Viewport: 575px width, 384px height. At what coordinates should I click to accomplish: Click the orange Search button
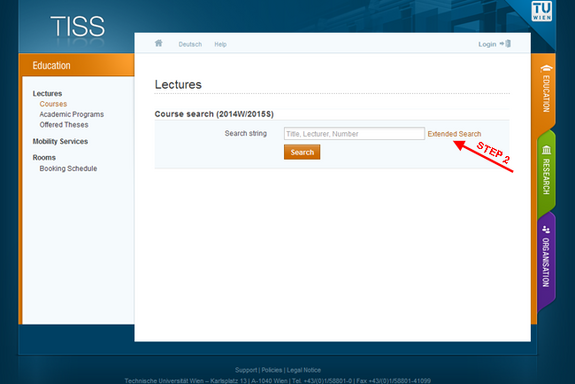302,152
